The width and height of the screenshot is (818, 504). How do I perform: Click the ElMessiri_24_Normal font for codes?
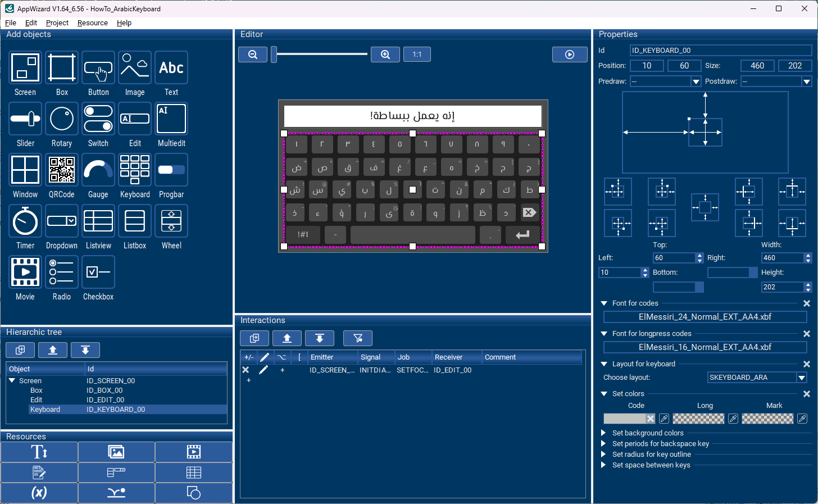pos(705,317)
